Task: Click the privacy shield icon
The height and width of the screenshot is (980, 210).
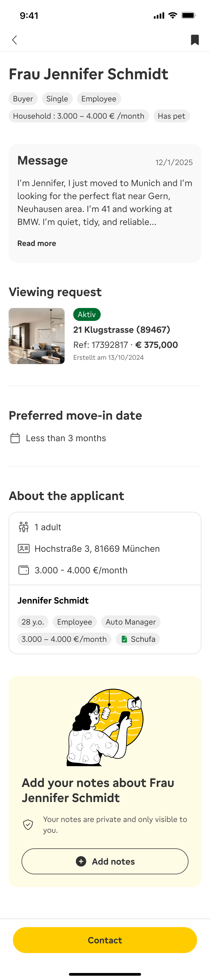Action: 28,824
